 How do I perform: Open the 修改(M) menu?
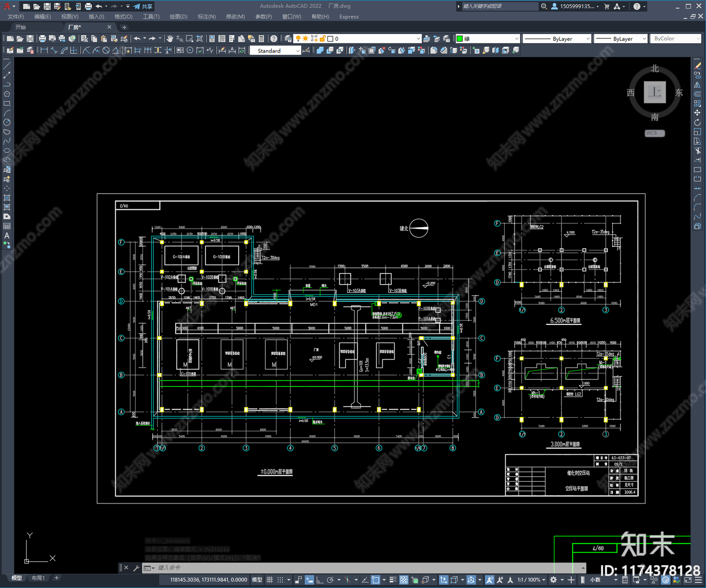pyautogui.click(x=235, y=17)
